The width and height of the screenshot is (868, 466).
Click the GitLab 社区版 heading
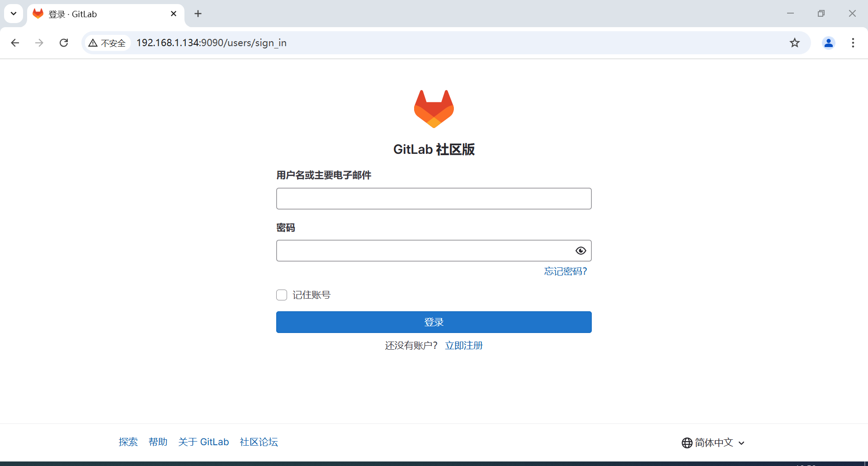tap(434, 149)
